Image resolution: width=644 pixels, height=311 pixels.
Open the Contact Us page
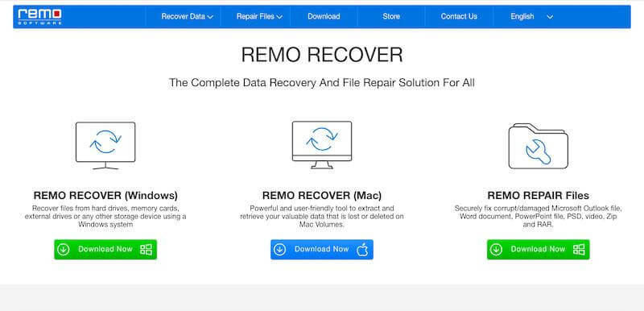click(x=459, y=16)
